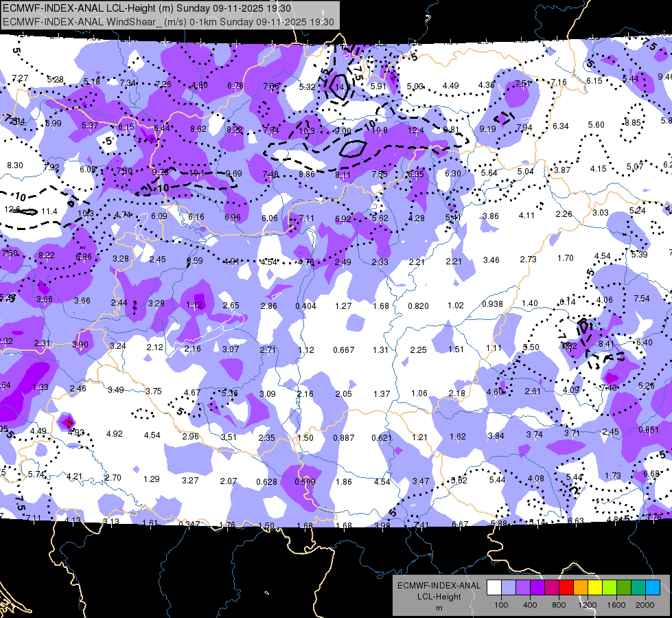672x618 pixels.
Task: Click the wind shear value 0.667
Action: click(344, 350)
